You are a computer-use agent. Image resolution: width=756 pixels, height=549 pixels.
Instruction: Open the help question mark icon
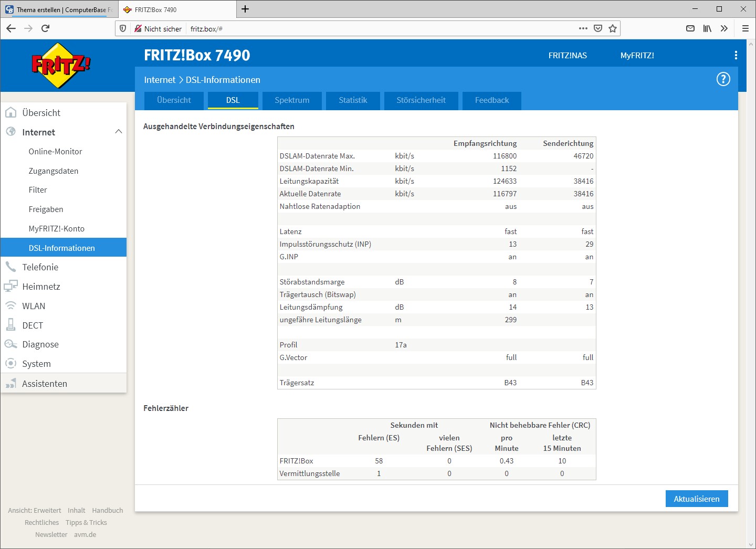pos(723,79)
